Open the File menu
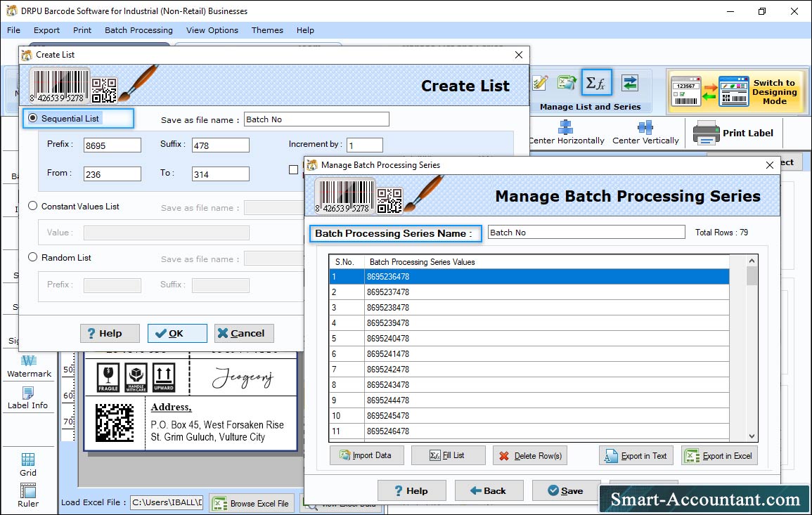This screenshot has width=812, height=515. click(x=13, y=30)
